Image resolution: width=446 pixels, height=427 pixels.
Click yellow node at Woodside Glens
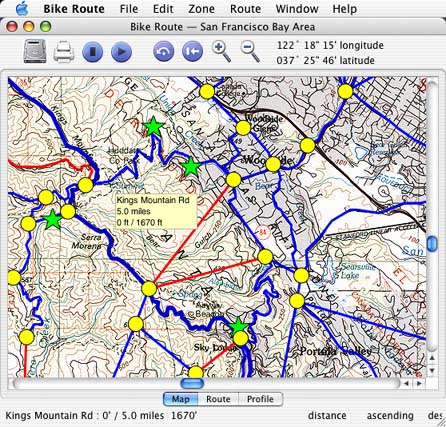pyautogui.click(x=243, y=128)
